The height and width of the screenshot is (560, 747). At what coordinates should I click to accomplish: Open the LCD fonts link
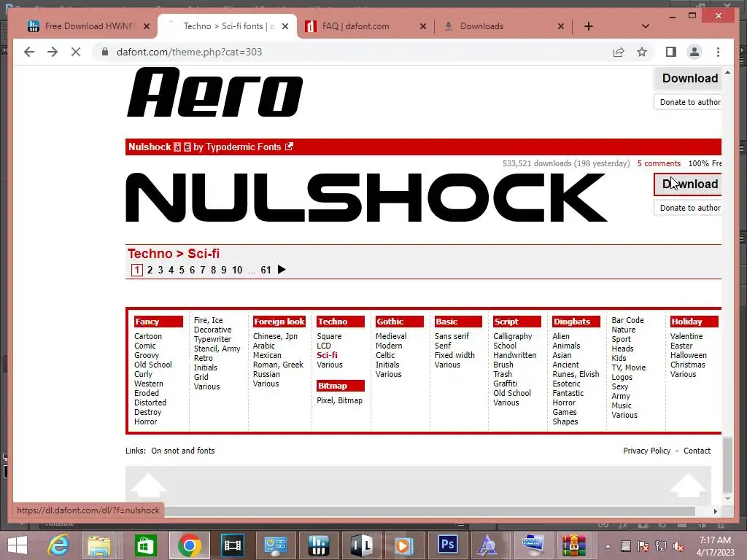tap(324, 346)
